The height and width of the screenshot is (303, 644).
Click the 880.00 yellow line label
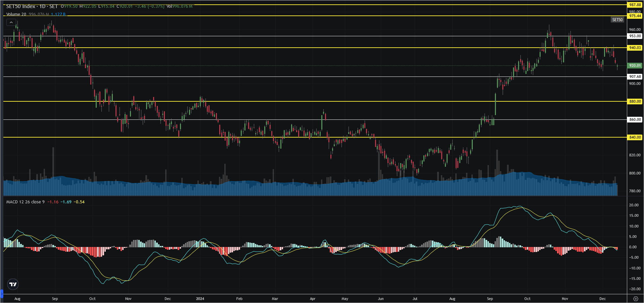635,101
